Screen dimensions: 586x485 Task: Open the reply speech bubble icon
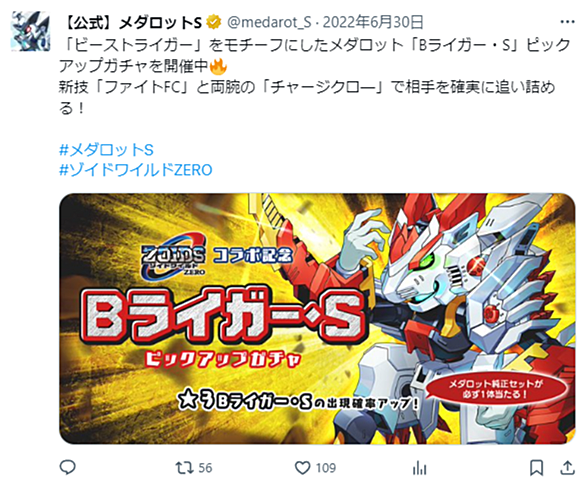[x=68, y=467]
